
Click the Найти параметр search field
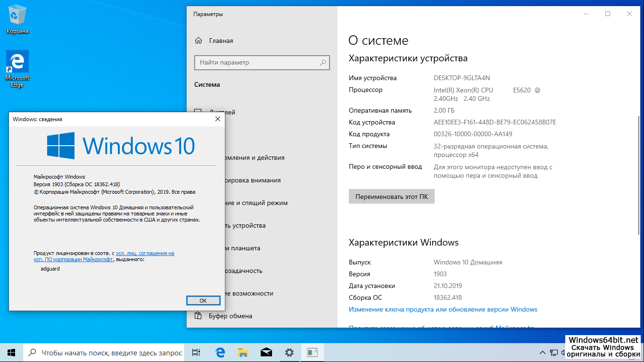(257, 62)
